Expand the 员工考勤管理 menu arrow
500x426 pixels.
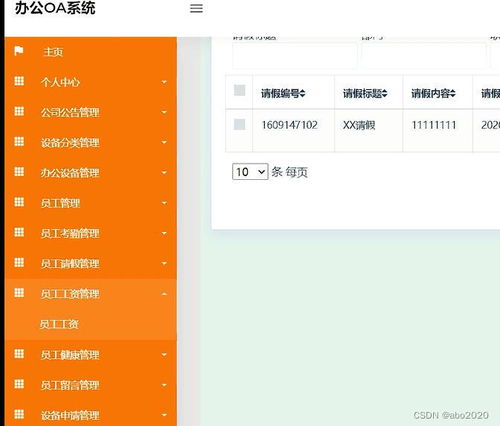click(164, 233)
